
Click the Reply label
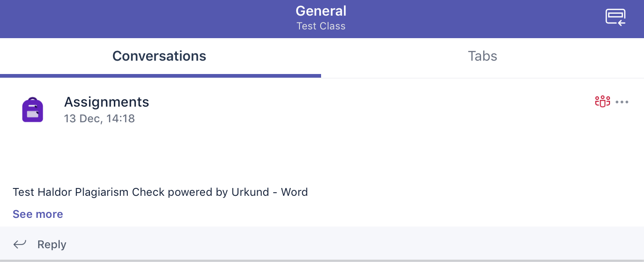[52, 245]
